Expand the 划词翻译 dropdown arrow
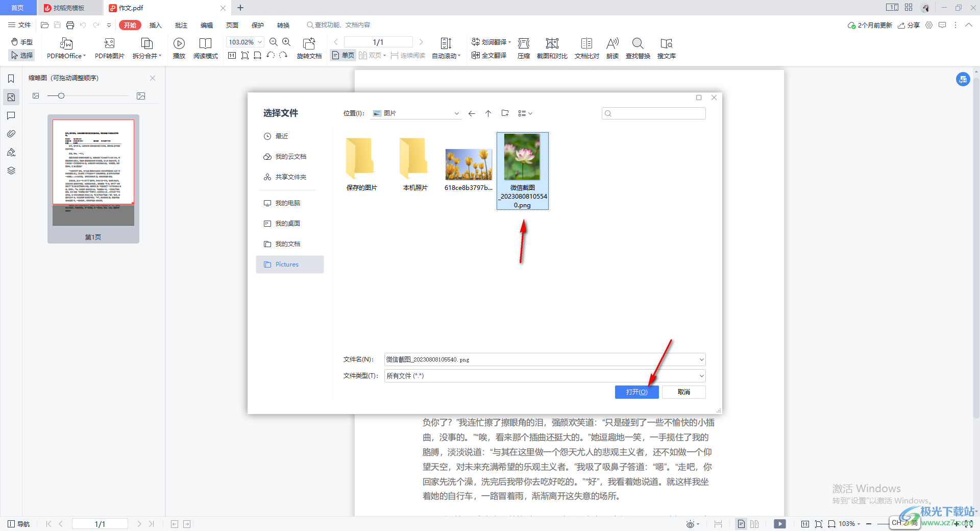 click(509, 42)
